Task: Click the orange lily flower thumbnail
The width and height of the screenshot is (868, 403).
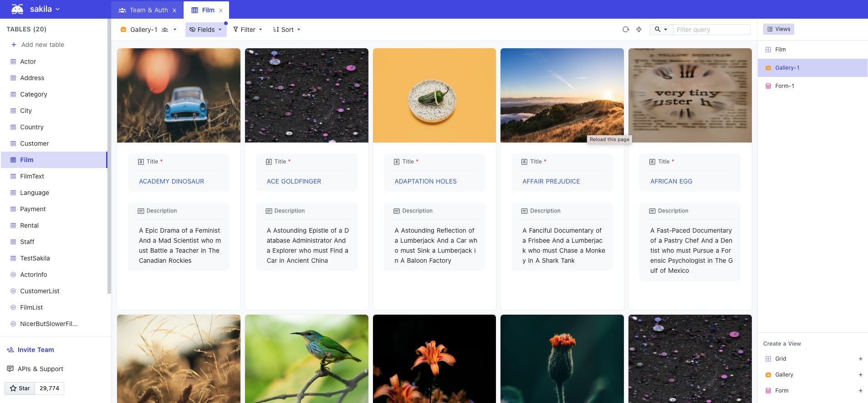Action: (x=434, y=359)
